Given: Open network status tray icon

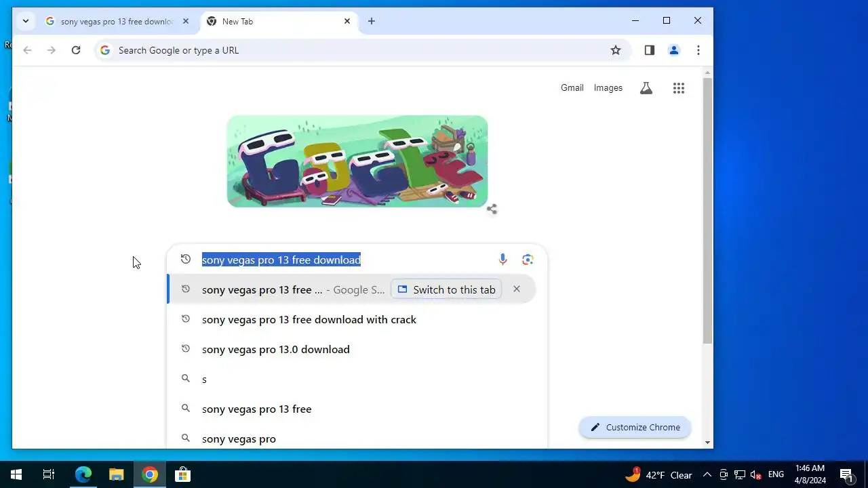Looking at the screenshot, I should point(740,474).
